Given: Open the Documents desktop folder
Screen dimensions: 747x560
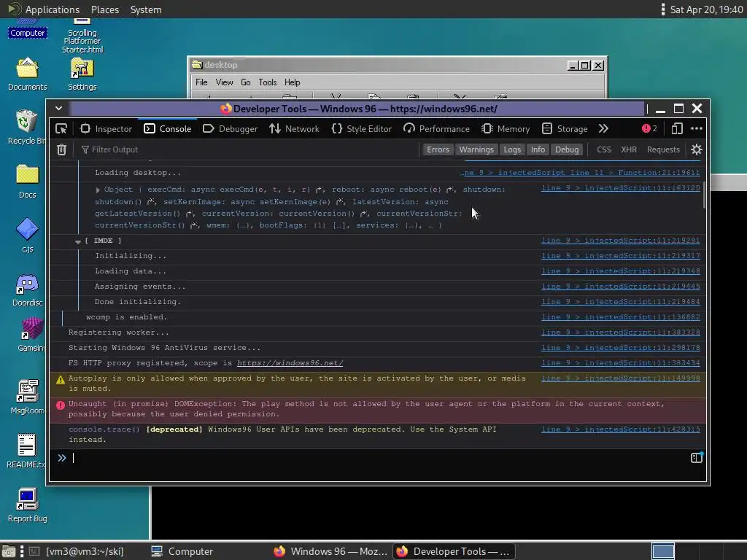Looking at the screenshot, I should (27, 75).
